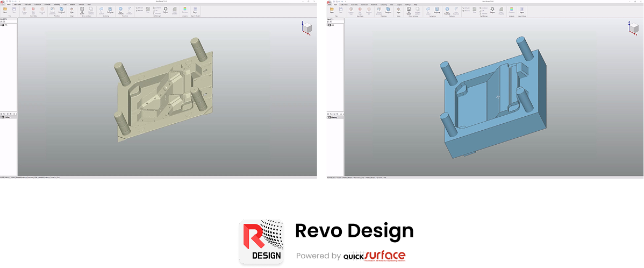This screenshot has height=268, width=644.
Task: Click the Pattern tool in left window
Action: point(166,10)
